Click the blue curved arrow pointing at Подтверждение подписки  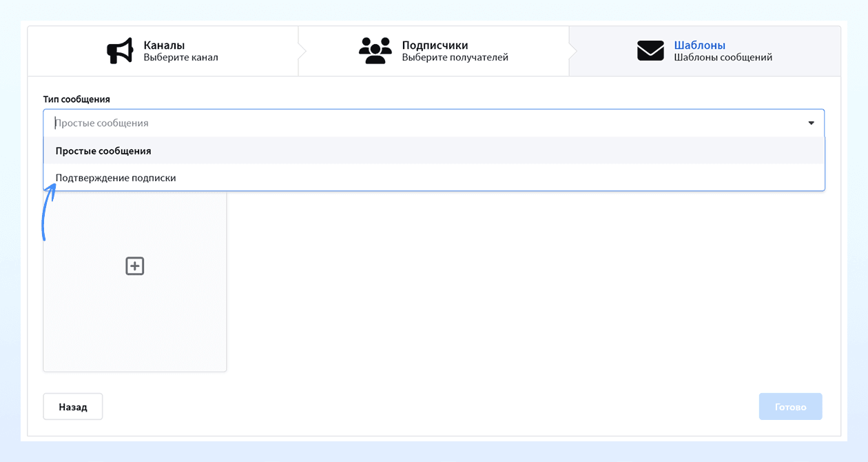(48, 212)
